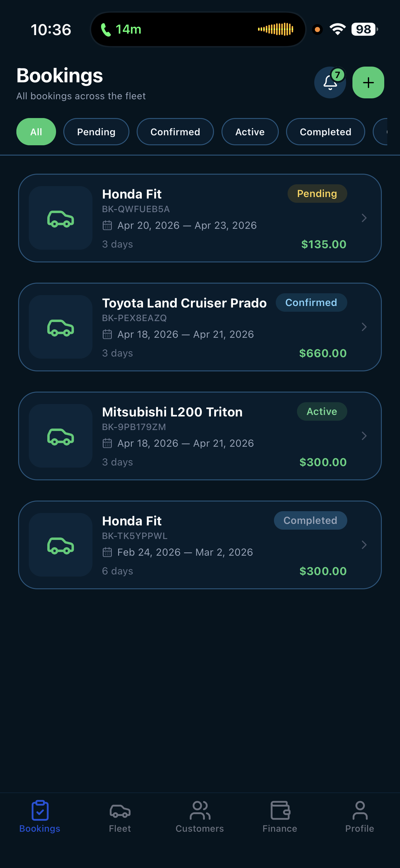The height and width of the screenshot is (868, 400).
Task: Filter bookings by Pending
Action: (96, 132)
